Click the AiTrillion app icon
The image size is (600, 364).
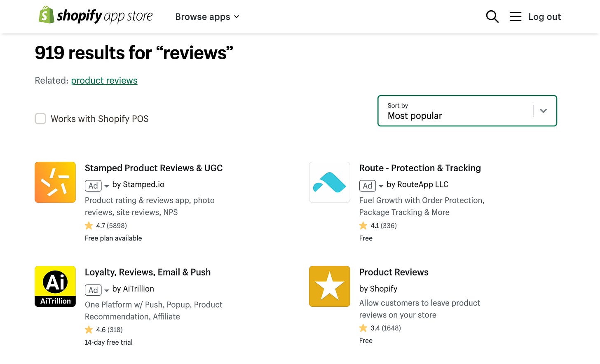[55, 287]
